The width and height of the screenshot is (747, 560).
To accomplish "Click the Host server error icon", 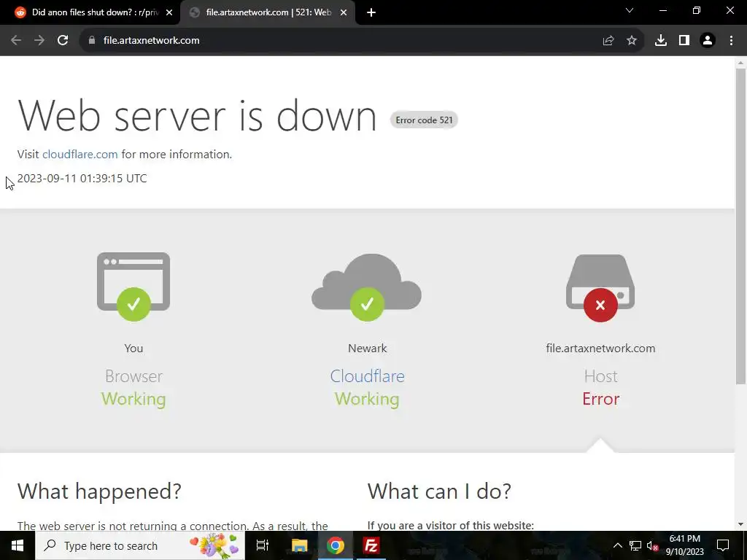I will (600, 288).
